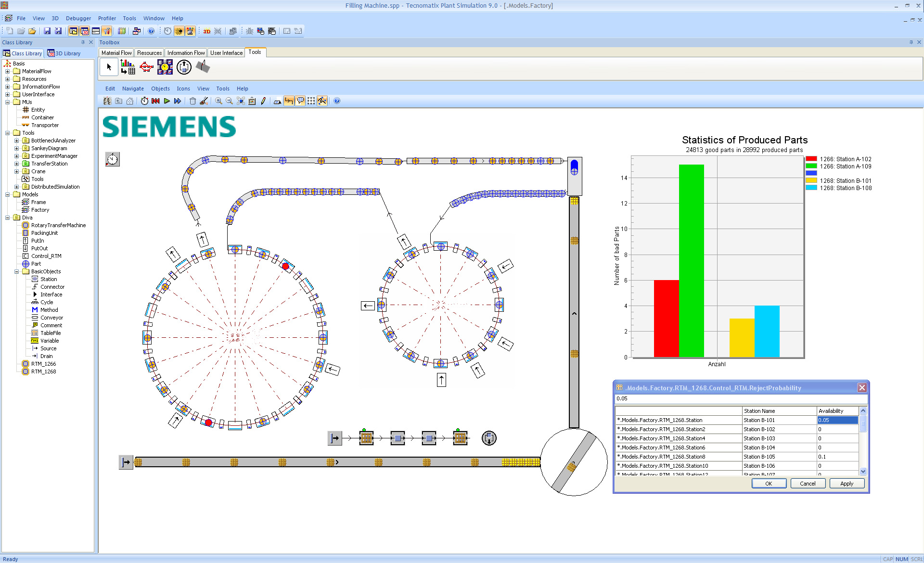Click Apply in RejectProbability dialog
Image resolution: width=924 pixels, height=563 pixels.
point(847,484)
